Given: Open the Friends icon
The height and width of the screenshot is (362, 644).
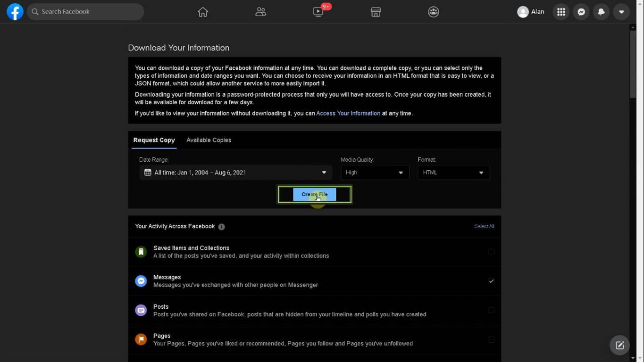Looking at the screenshot, I should click(260, 12).
